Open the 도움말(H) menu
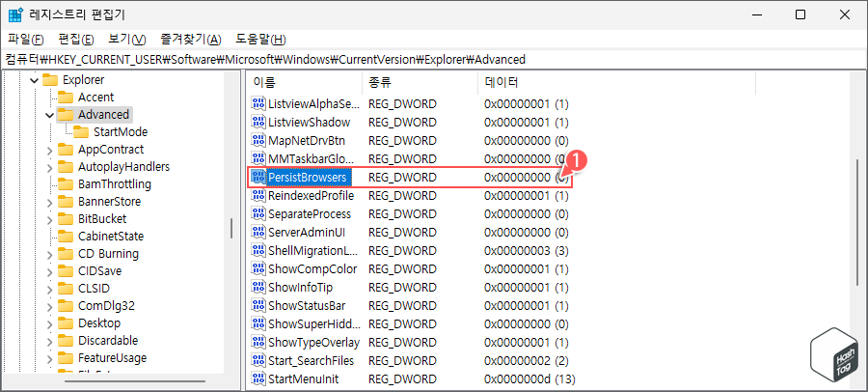Image resolution: width=868 pixels, height=392 pixels. point(260,40)
